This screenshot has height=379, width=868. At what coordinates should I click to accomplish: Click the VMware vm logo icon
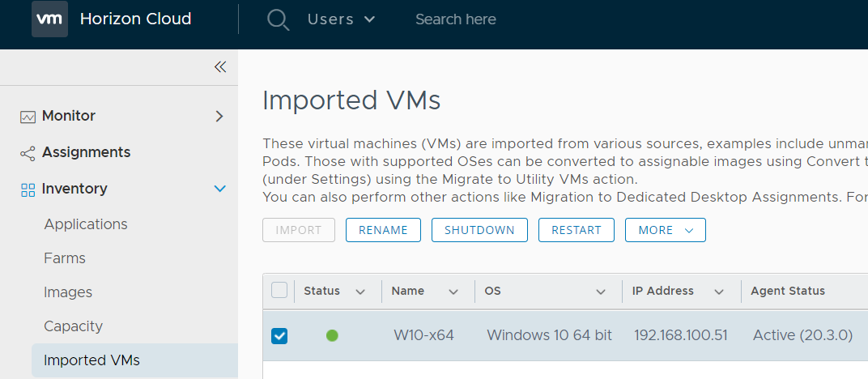pos(49,19)
